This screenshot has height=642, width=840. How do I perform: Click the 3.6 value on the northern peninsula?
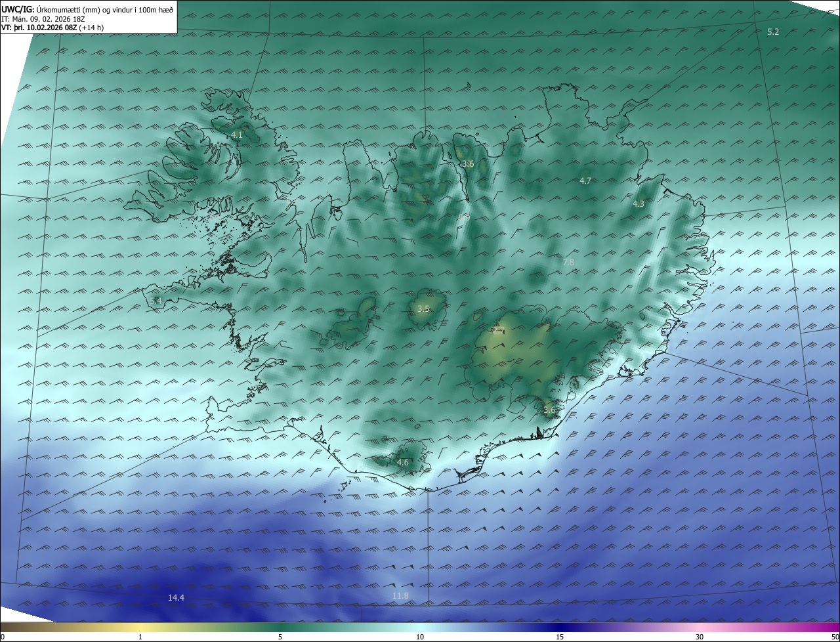click(468, 163)
